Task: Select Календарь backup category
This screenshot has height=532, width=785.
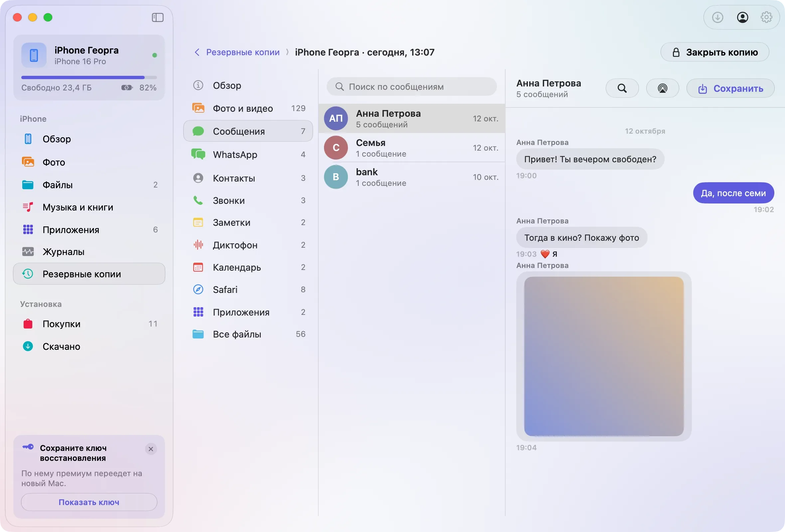Action: 248,267
